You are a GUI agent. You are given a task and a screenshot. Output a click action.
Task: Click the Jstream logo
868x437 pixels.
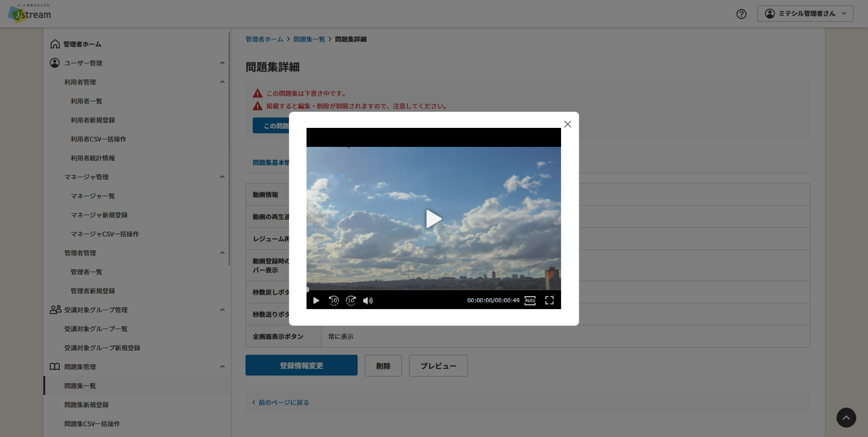point(29,14)
